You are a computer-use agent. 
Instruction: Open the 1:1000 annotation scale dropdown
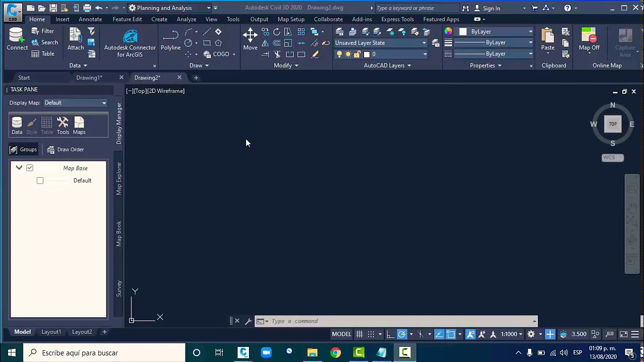(x=512, y=334)
